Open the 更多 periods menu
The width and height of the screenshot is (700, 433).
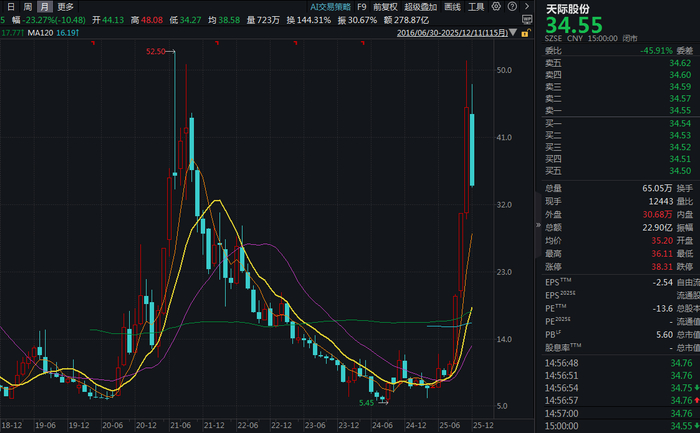(65, 7)
